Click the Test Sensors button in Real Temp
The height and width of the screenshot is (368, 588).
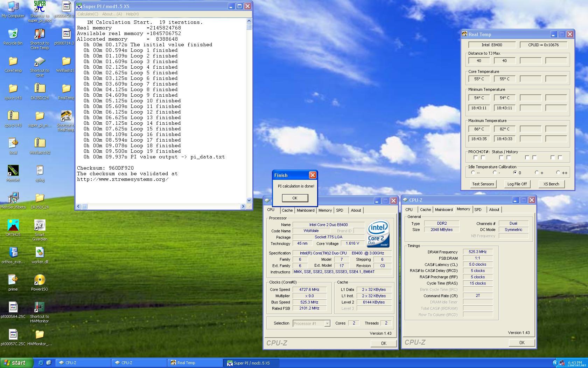pos(483,184)
